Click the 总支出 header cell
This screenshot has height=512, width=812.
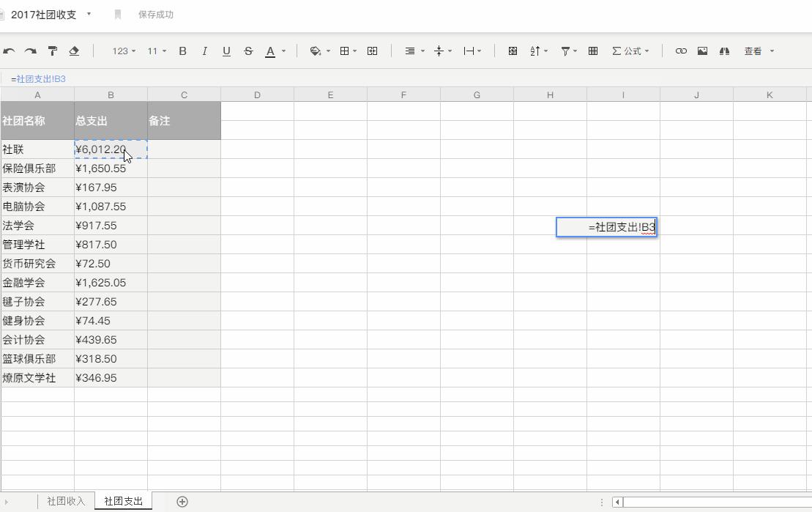point(111,121)
